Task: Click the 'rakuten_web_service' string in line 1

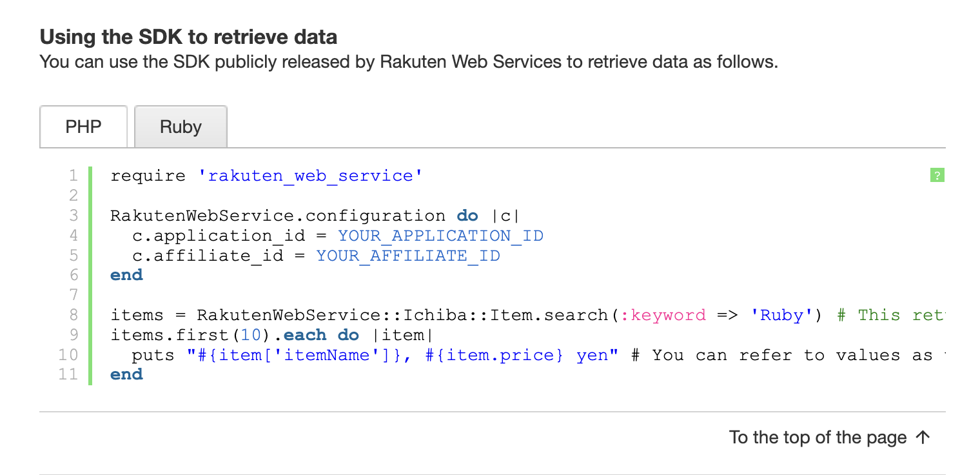Action: tap(310, 176)
